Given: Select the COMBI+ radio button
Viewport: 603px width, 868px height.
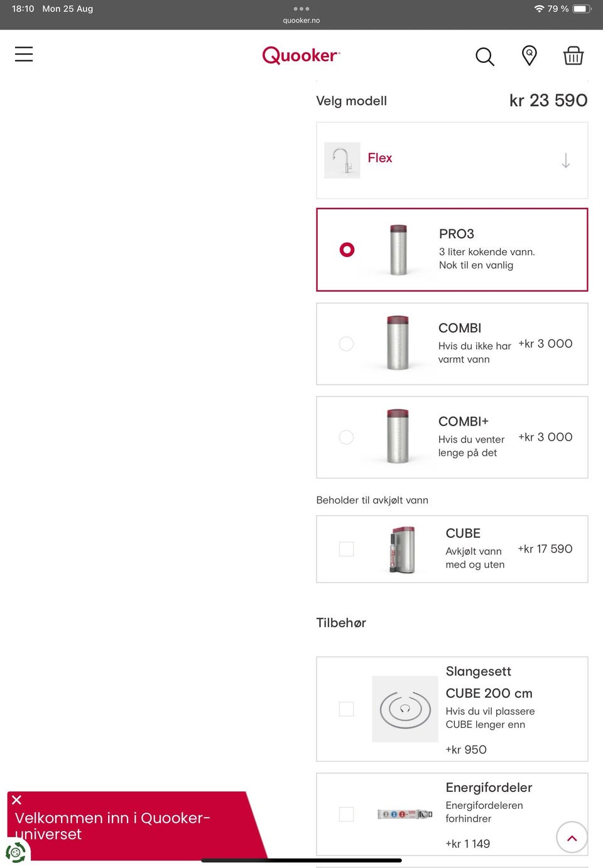Looking at the screenshot, I should coord(346,437).
